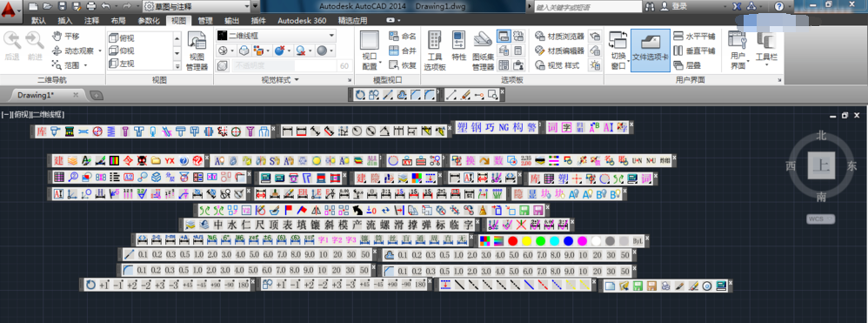Click the keyword search input field
The image size is (868, 323).
pyautogui.click(x=587, y=7)
